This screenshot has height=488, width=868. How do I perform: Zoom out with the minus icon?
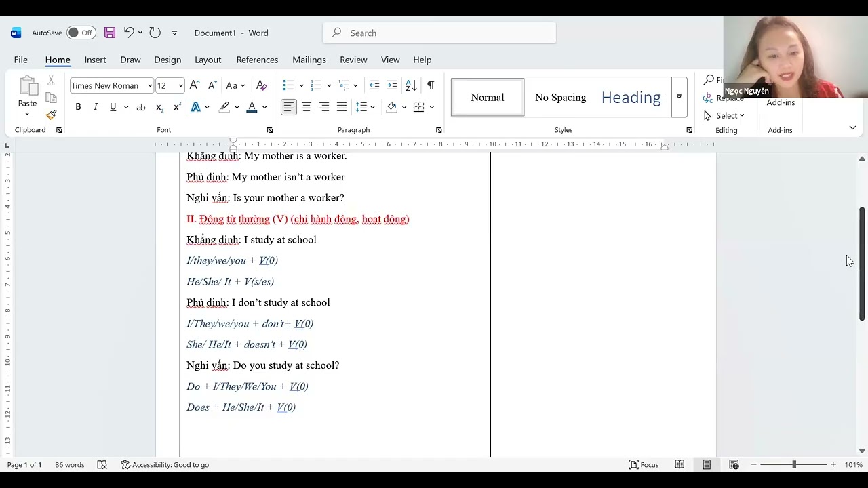754,464
